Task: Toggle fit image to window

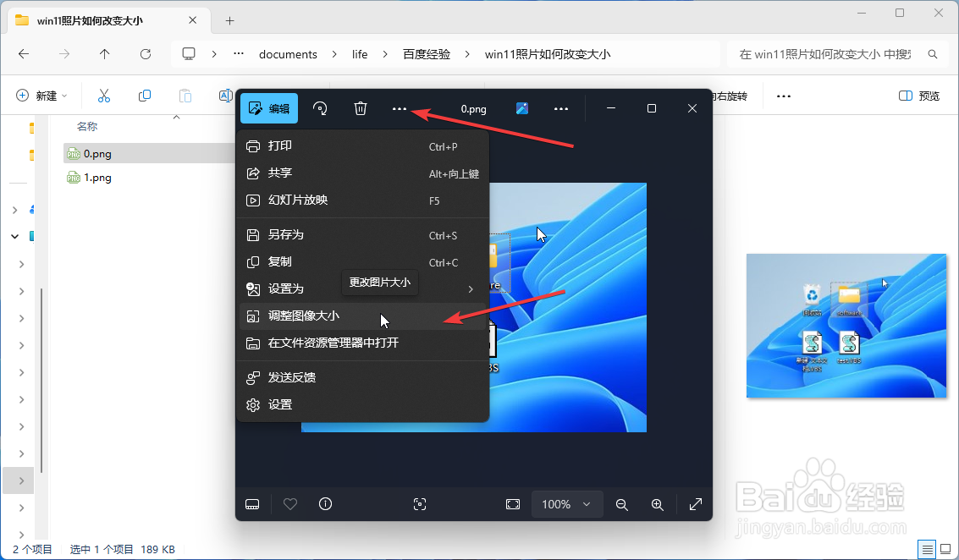Action: click(x=513, y=504)
